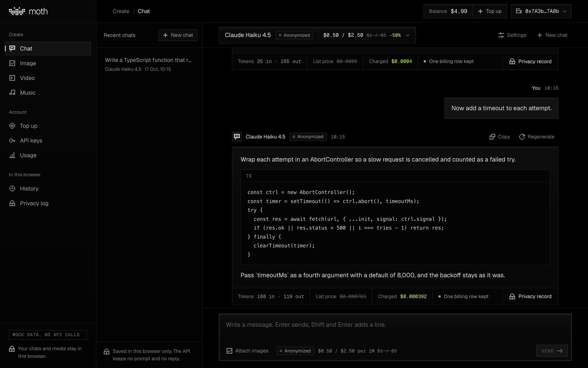Click the Charged $0.000392 value

coord(413,296)
